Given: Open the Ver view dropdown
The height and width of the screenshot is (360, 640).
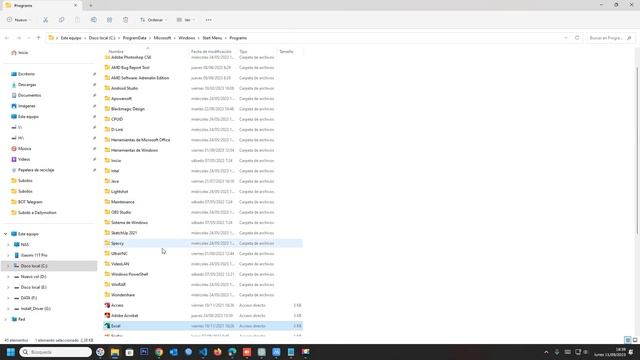Looking at the screenshot, I should tap(186, 20).
